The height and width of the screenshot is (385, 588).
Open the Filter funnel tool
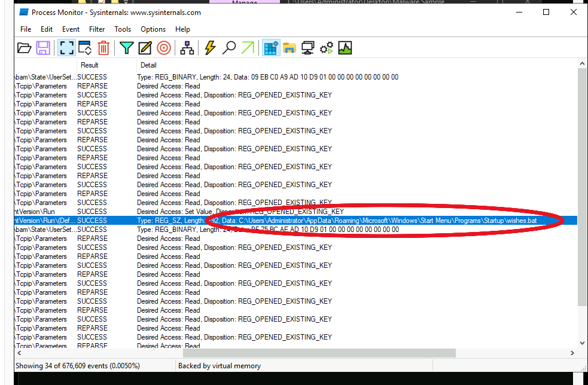coord(126,48)
